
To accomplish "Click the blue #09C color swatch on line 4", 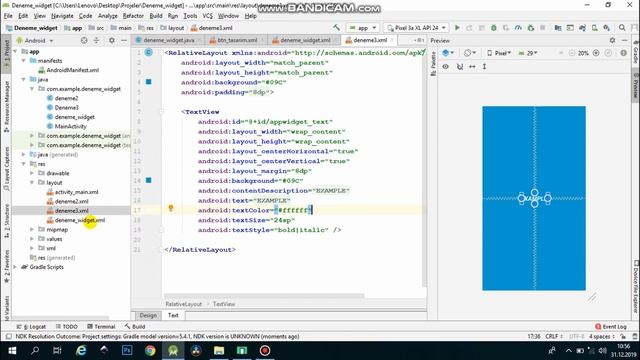I will pos(149,82).
